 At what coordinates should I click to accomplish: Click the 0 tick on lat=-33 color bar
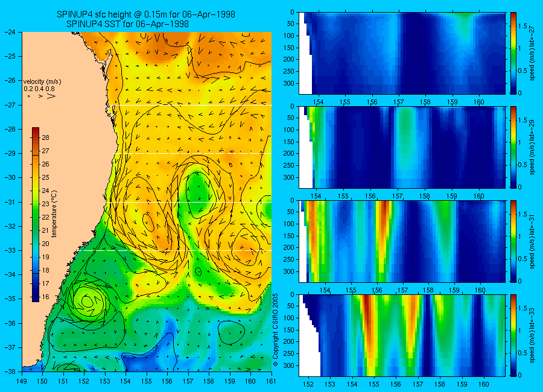point(520,375)
